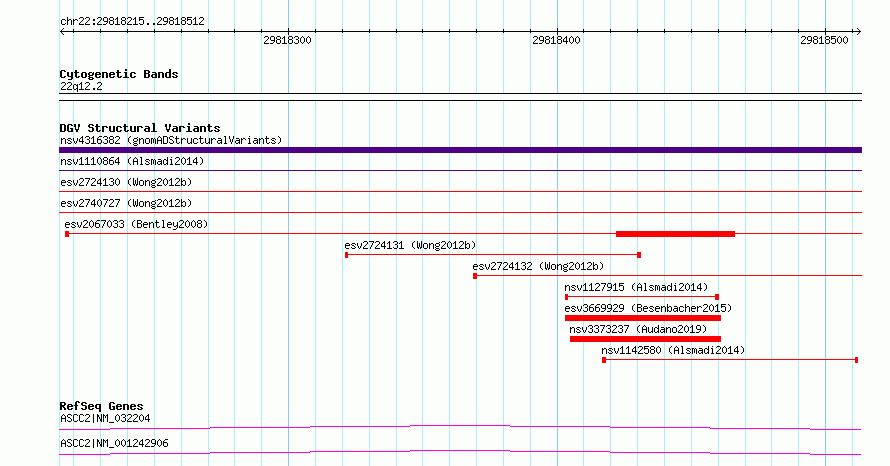Open esv2724131 (Wong2012b) variant label
The height and width of the screenshot is (466, 890).
click(410, 245)
